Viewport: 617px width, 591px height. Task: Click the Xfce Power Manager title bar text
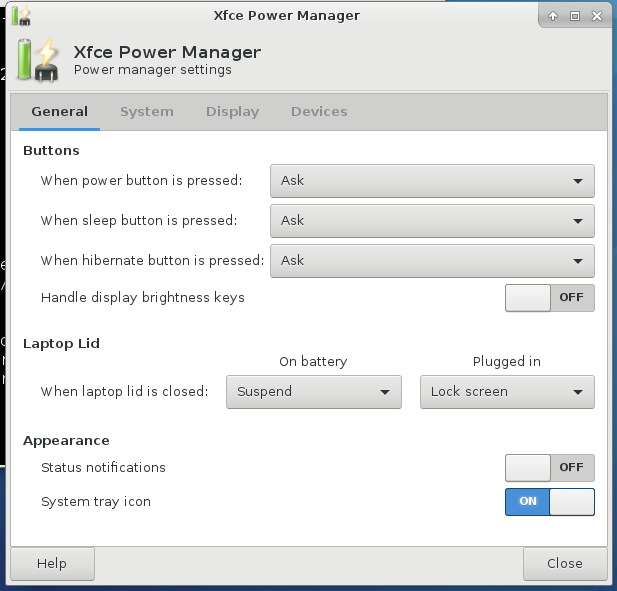point(286,16)
